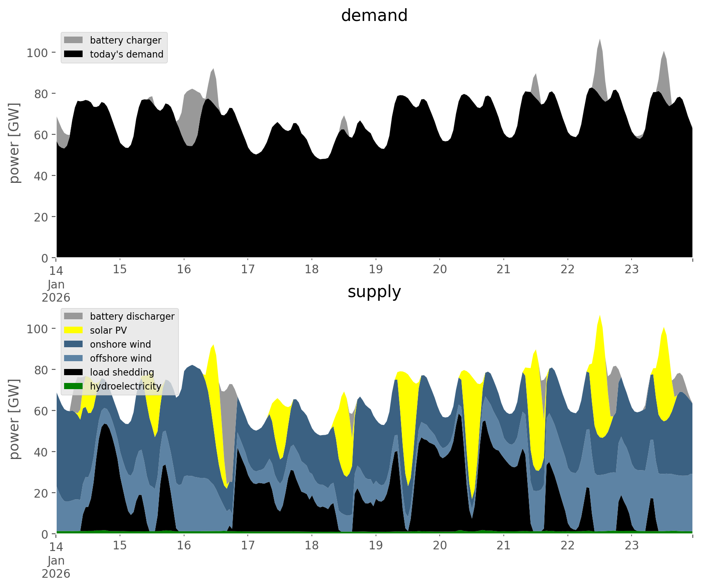Click the gray battery discharger legend swatch
The image size is (701, 588).
click(73, 316)
